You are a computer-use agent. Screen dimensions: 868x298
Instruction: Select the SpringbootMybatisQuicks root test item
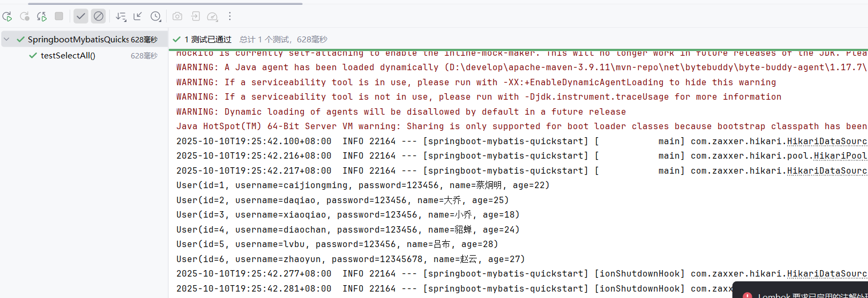pyautogui.click(x=78, y=40)
